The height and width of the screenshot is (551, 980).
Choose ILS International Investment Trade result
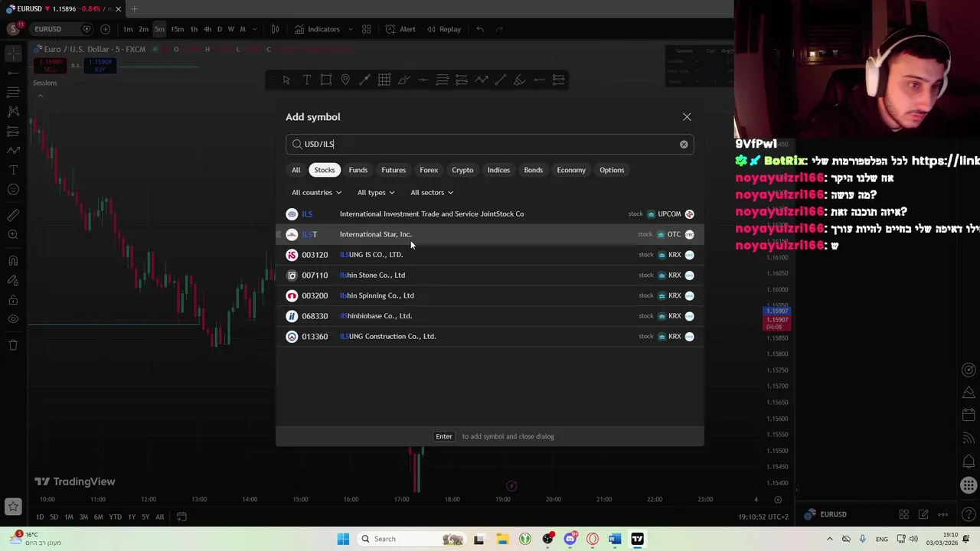pyautogui.click(x=490, y=214)
